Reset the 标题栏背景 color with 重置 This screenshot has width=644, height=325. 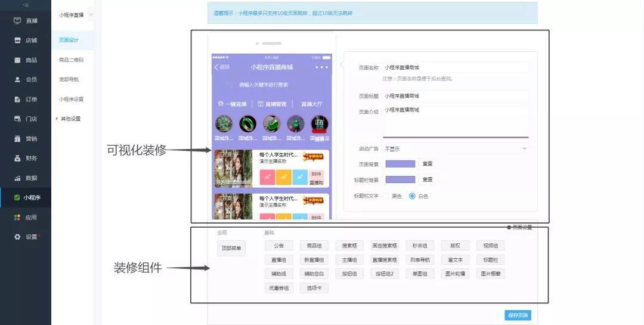point(428,179)
